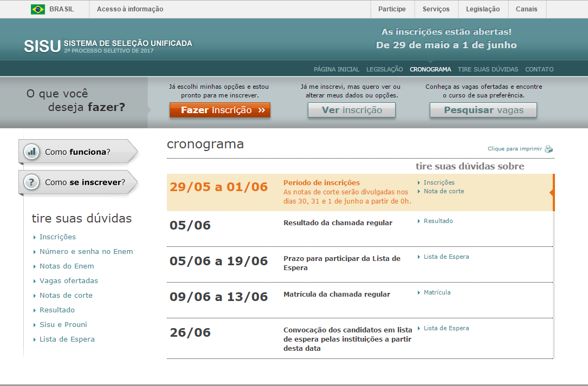Click the SISU logo
This screenshot has height=386, width=588.
pyautogui.click(x=42, y=46)
